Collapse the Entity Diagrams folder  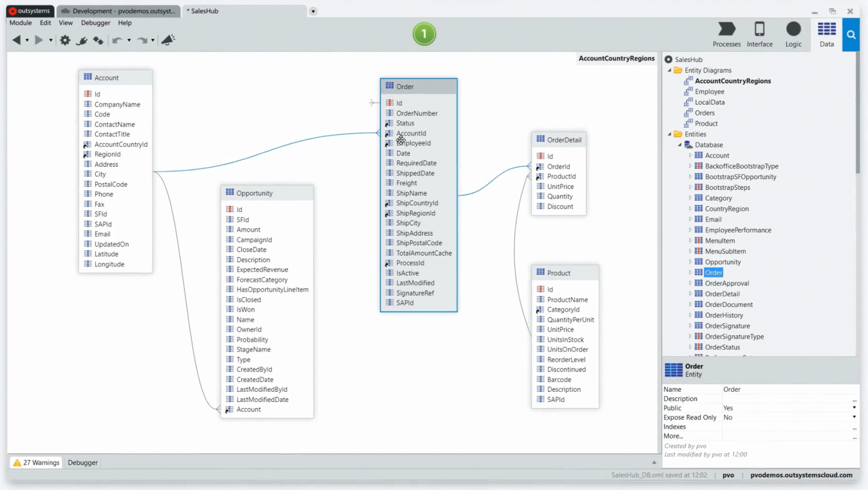(x=670, y=71)
